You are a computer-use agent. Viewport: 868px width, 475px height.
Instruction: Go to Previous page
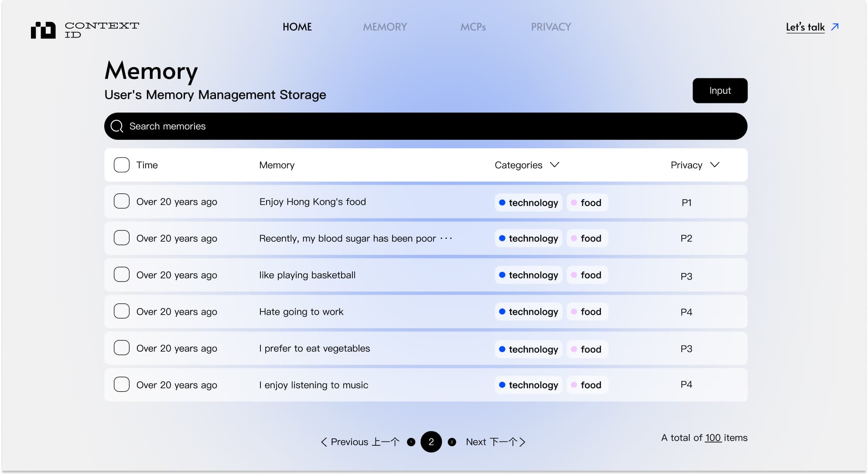[x=360, y=442]
